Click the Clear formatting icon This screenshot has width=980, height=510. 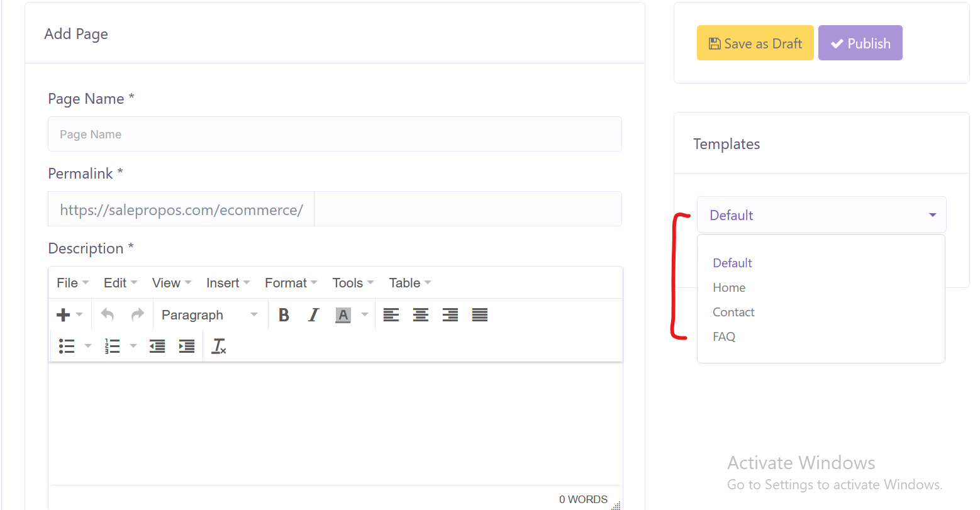coord(218,346)
